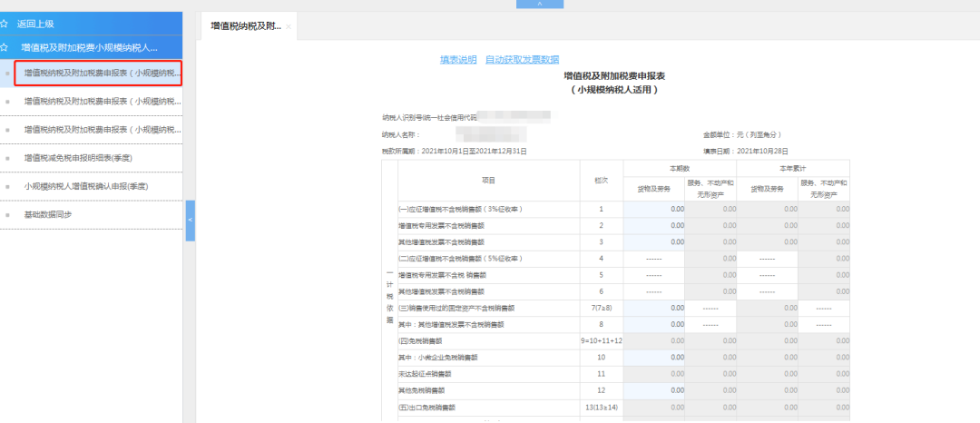This screenshot has height=423, width=980.
Task: Click the star icon beside 增值税及附加税费小规模纳税人
Action: point(4,47)
